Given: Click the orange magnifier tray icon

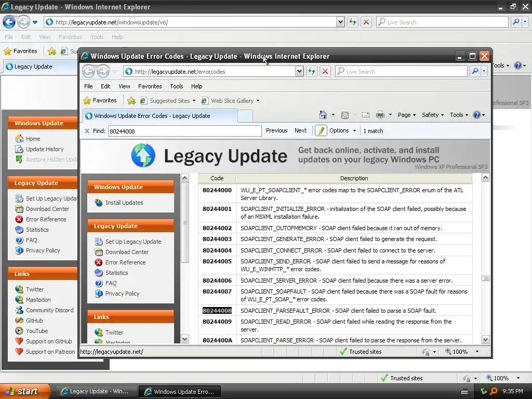Looking at the screenshot, I should (494, 391).
